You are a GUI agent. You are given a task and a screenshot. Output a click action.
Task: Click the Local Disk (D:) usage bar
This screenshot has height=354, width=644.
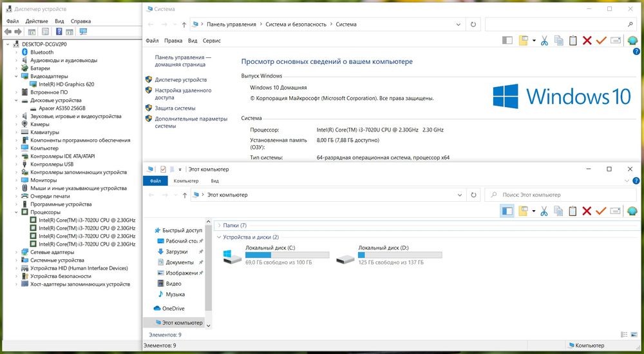400,255
